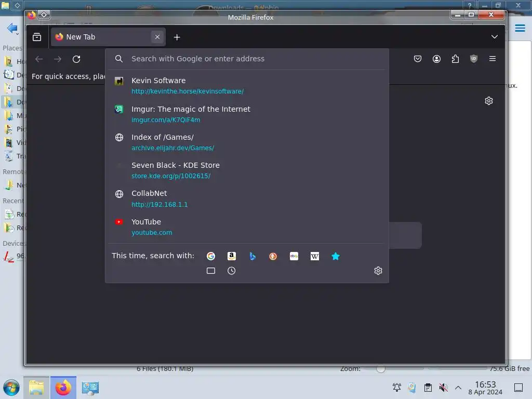Open clipboard tray icon

pyautogui.click(x=428, y=387)
